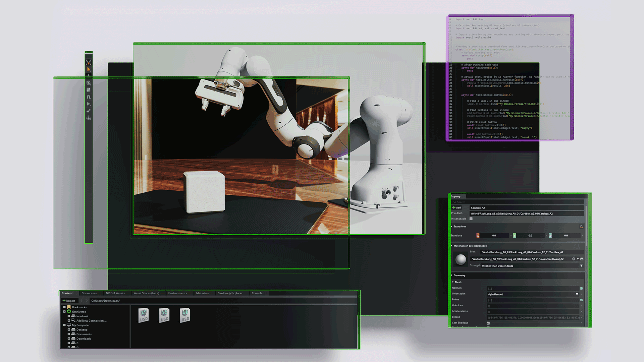Collapse the Omniverse tree node
Screen dimensions: 644x362
click(x=64, y=312)
